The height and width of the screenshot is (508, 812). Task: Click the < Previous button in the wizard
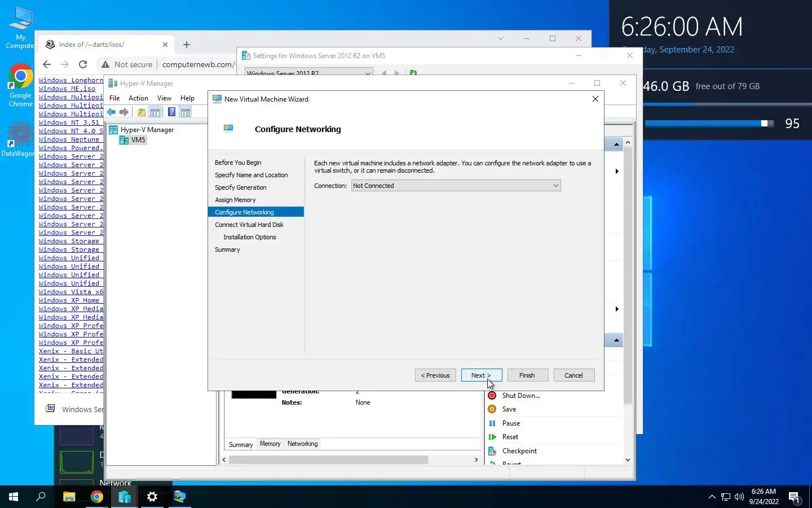435,375
